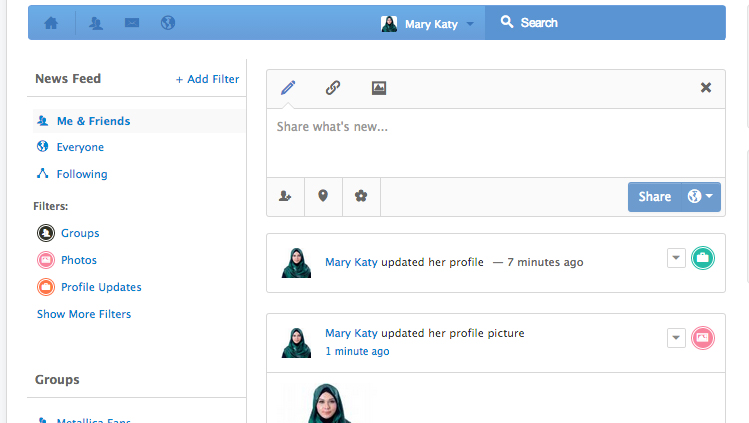
Task: Click the Filters: label
Action: (x=51, y=206)
